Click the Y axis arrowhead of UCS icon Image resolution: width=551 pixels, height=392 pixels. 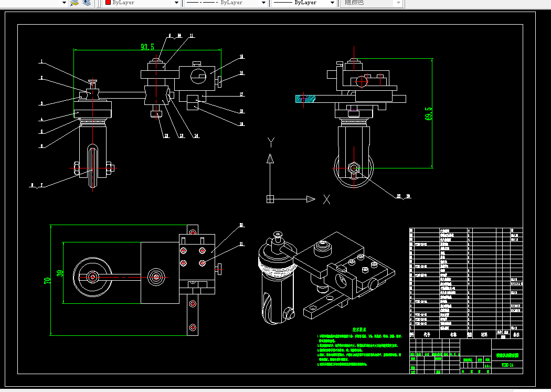pos(270,158)
